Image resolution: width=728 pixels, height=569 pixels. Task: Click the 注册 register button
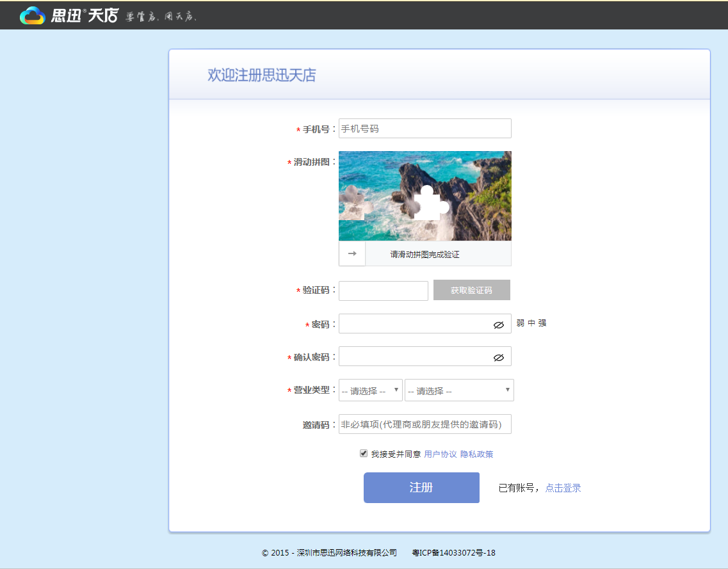pyautogui.click(x=421, y=487)
